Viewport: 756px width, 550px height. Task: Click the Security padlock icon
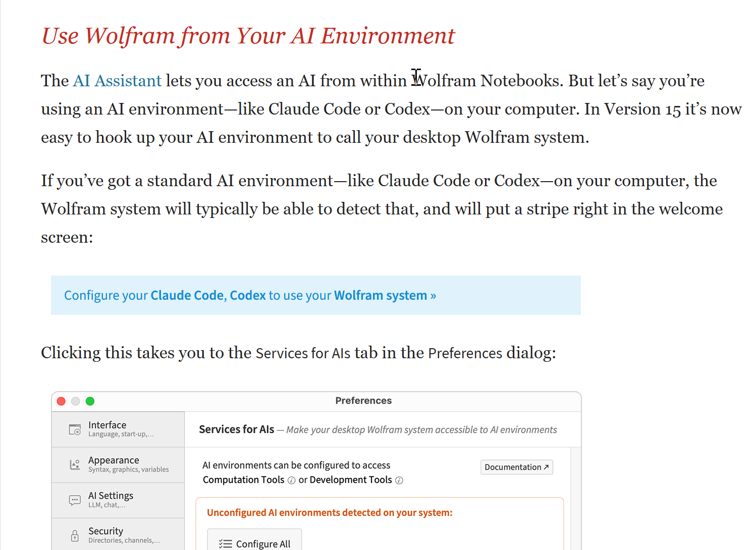[75, 535]
